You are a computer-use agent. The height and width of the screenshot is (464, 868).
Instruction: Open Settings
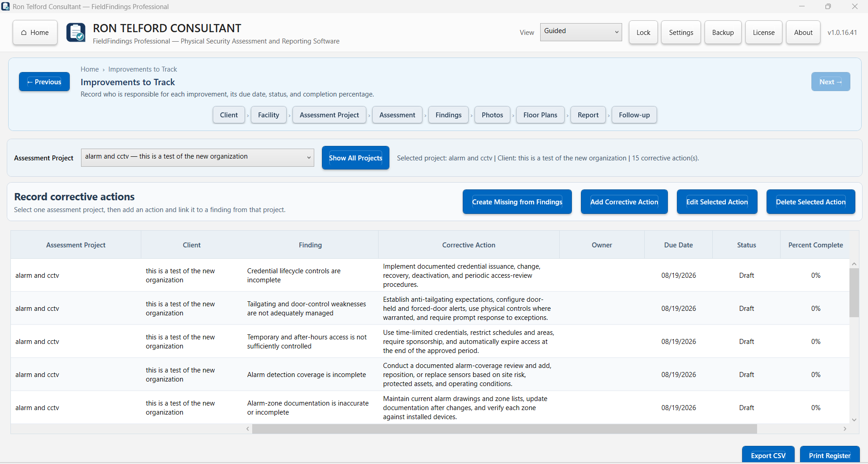pos(681,33)
